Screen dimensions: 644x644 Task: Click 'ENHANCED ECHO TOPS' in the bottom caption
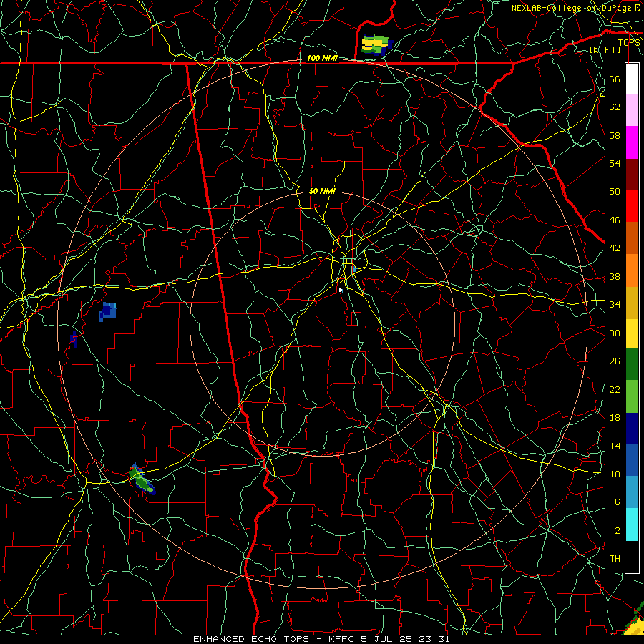click(251, 639)
